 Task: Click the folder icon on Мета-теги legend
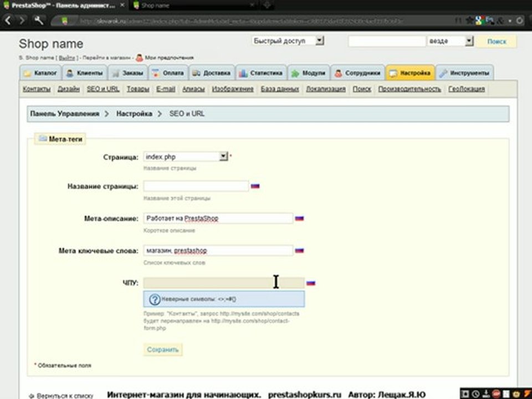click(43, 139)
